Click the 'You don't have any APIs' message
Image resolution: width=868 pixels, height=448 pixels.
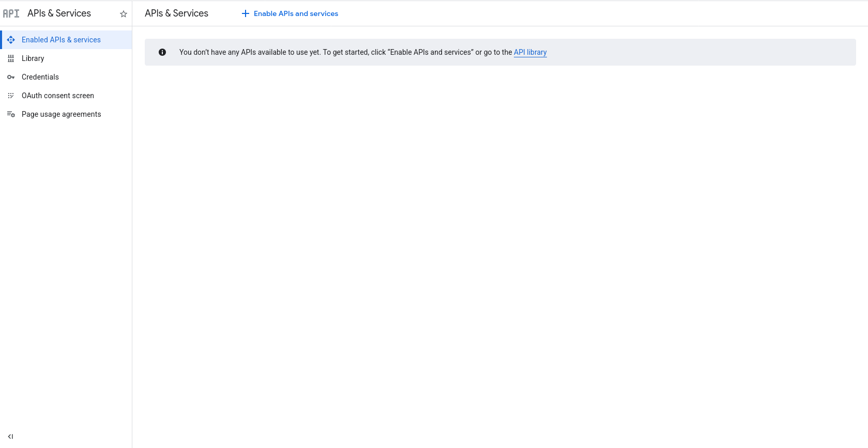(x=363, y=52)
